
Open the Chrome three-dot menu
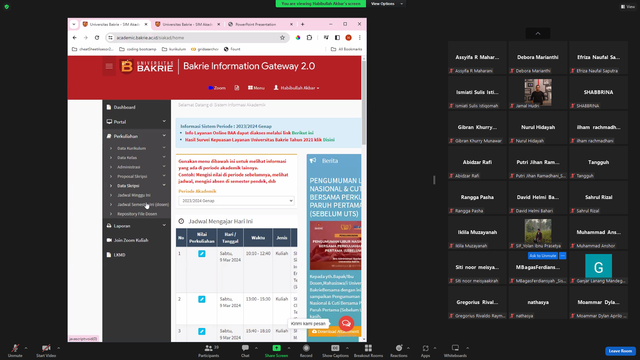click(x=360, y=38)
